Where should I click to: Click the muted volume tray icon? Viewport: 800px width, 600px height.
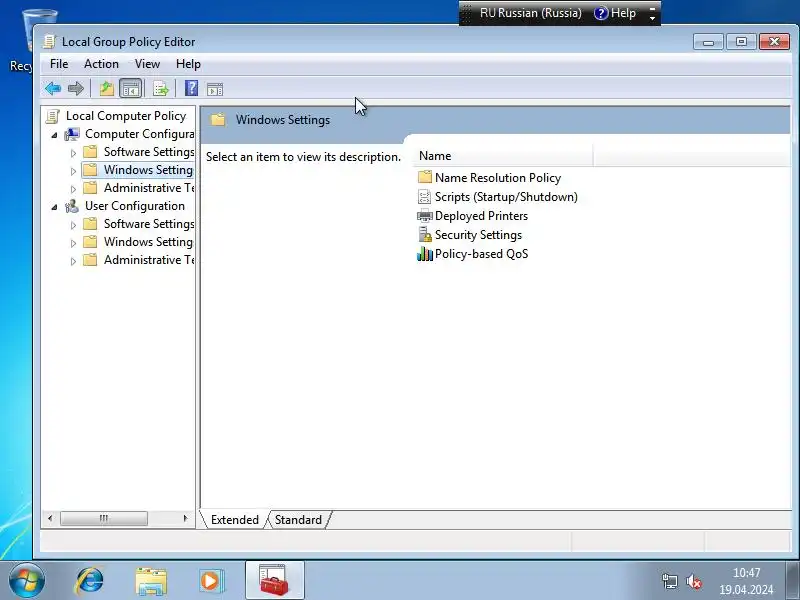(693, 581)
